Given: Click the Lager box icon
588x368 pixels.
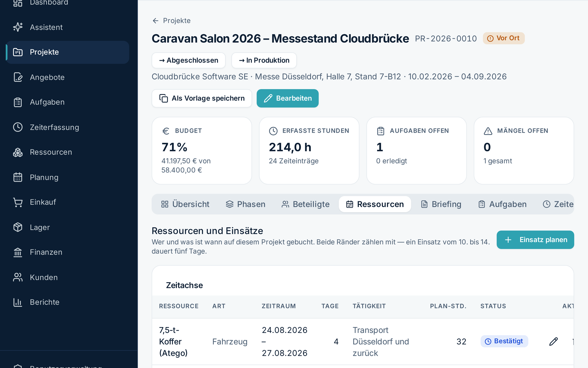Looking at the screenshot, I should click(x=18, y=227).
